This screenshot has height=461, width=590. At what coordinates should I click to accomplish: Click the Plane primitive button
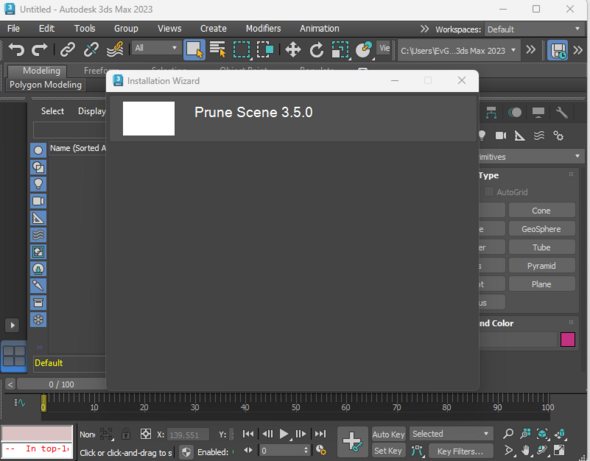click(542, 284)
